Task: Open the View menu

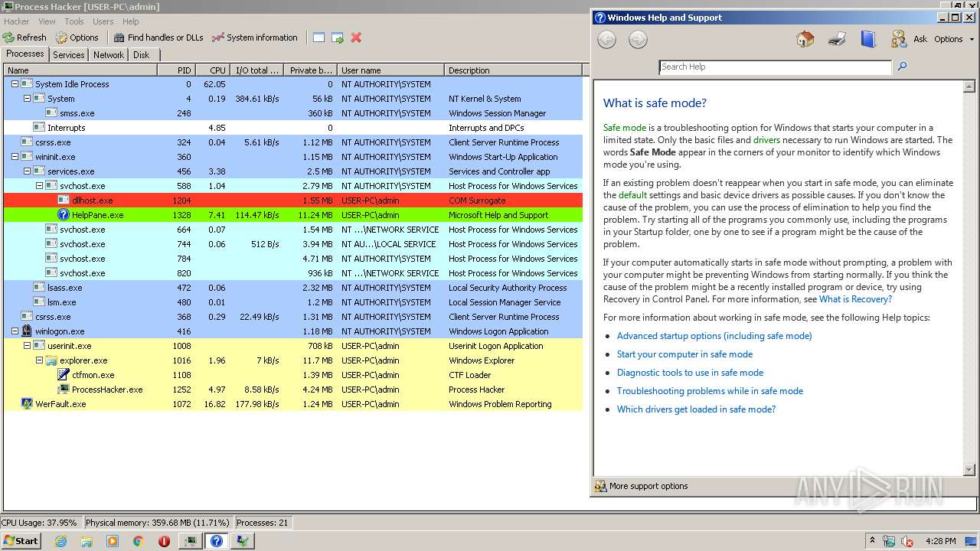Action: click(47, 21)
